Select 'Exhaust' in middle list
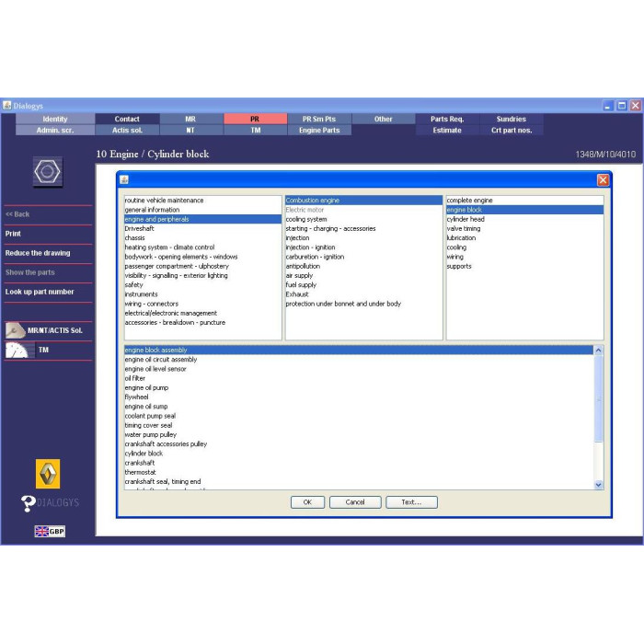 (x=364, y=294)
